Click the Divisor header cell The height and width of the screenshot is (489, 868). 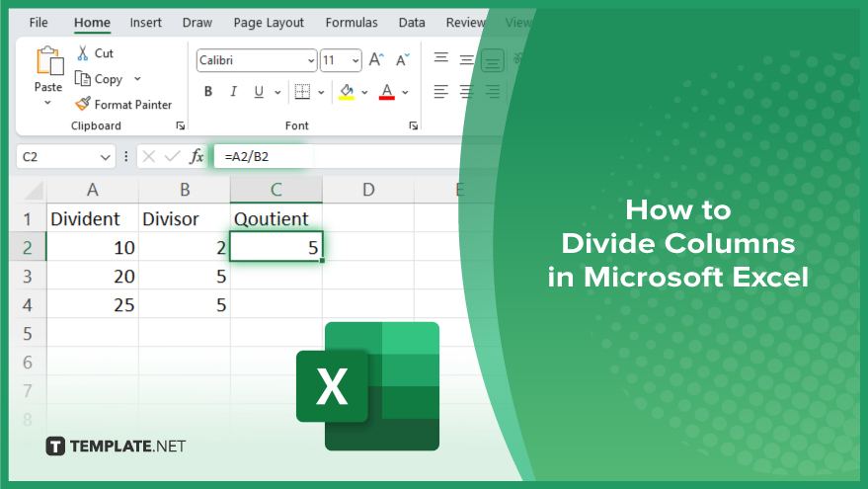185,218
